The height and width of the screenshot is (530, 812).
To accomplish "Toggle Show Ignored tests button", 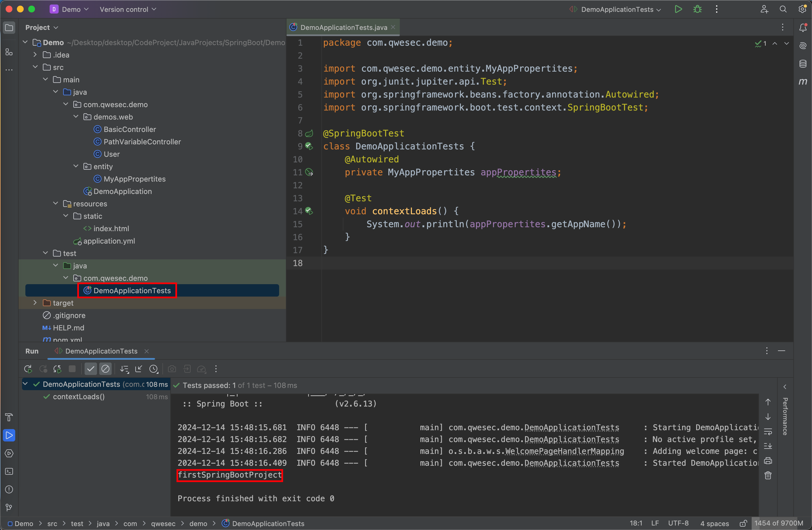I will (x=105, y=369).
